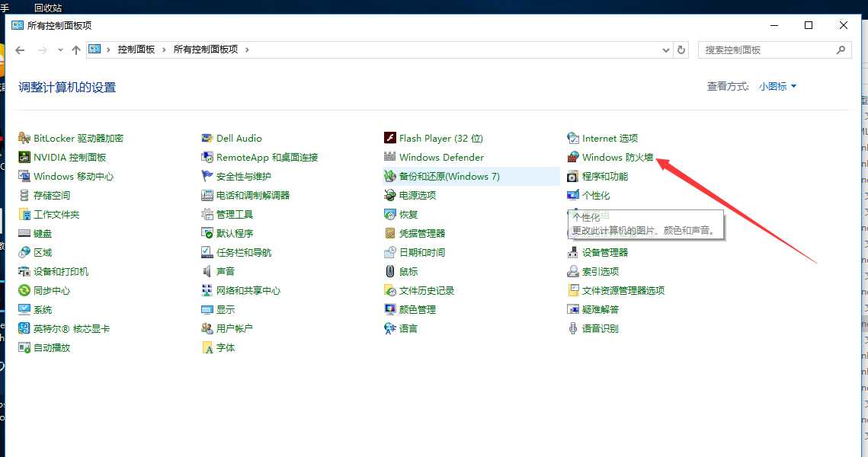This screenshot has width=868, height=457.
Task: Open BitLocker 驱动器加密 icon
Action: pyautogui.click(x=24, y=139)
